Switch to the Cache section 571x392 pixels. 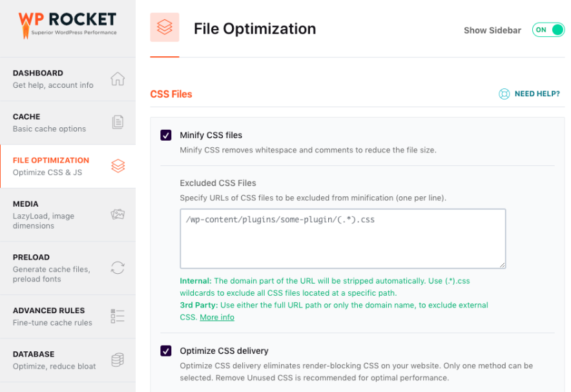50,121
